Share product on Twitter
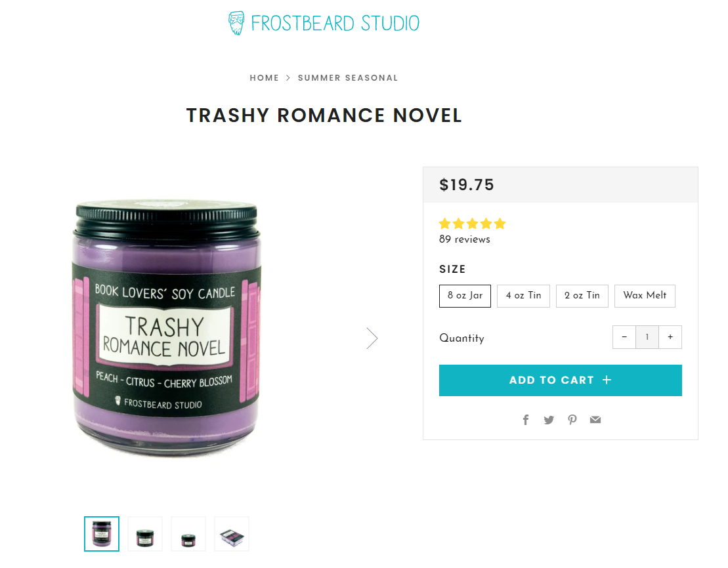Screen dimensions: 728x568 (549, 420)
